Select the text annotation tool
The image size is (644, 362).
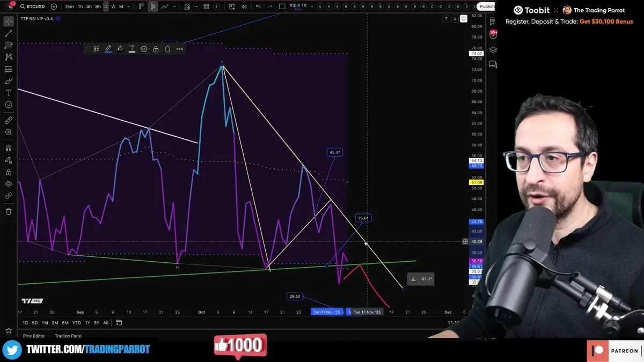[x=9, y=93]
